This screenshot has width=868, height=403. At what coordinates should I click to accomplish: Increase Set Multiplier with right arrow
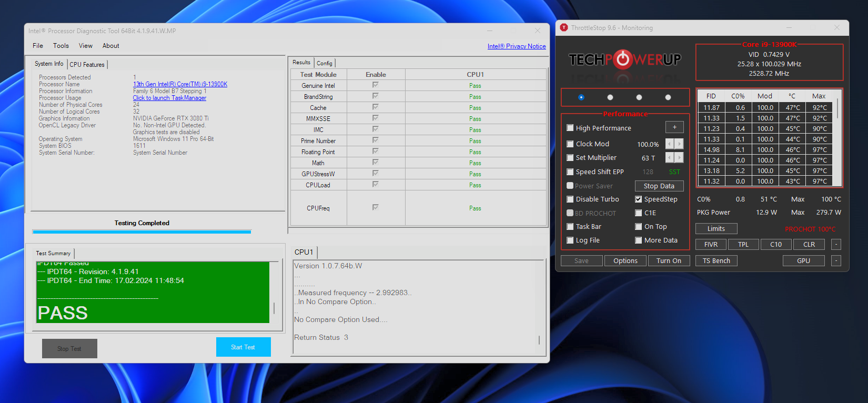click(x=679, y=157)
